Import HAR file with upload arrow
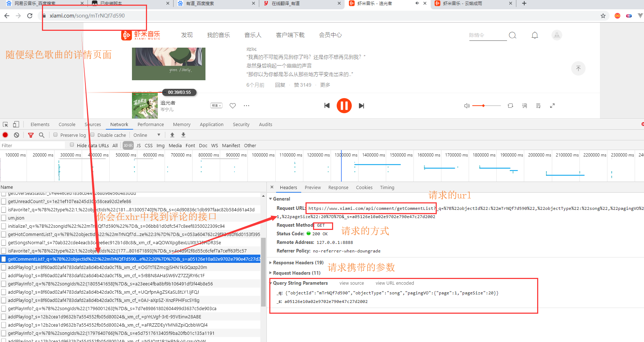 [172, 135]
